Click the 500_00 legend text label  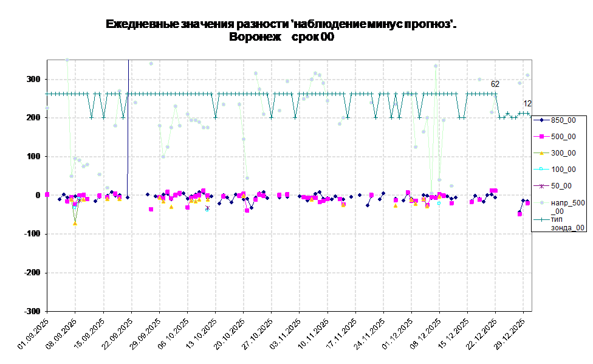pos(563,137)
